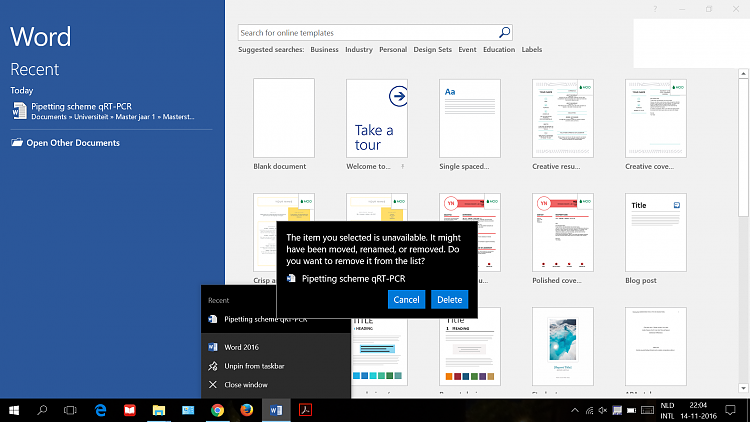Open Other Documents link
Viewport: 750px width, 422px height.
click(x=72, y=143)
